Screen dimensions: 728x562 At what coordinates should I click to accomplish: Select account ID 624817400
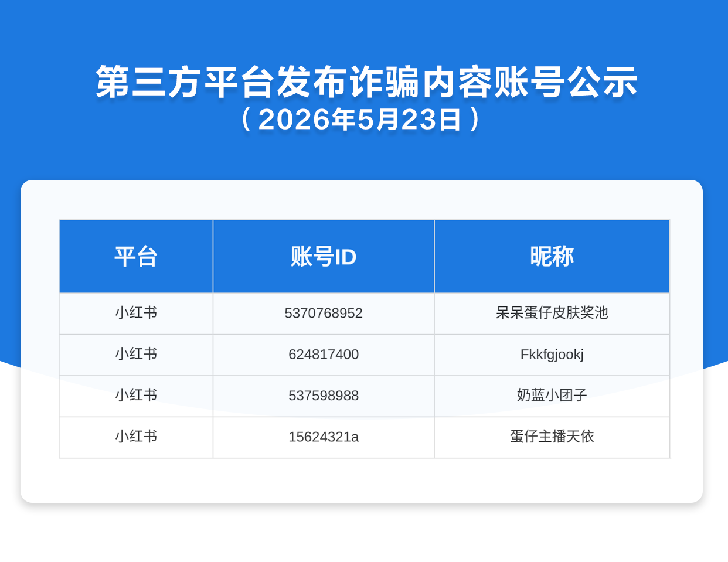coord(324,355)
